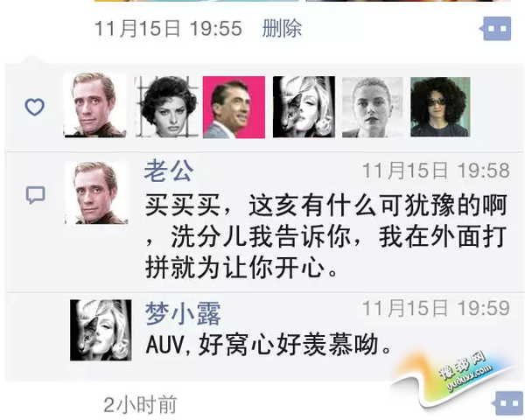This screenshot has height=420, width=525.
Task: Tap the 2小时前 post timestamp
Action: click(140, 405)
